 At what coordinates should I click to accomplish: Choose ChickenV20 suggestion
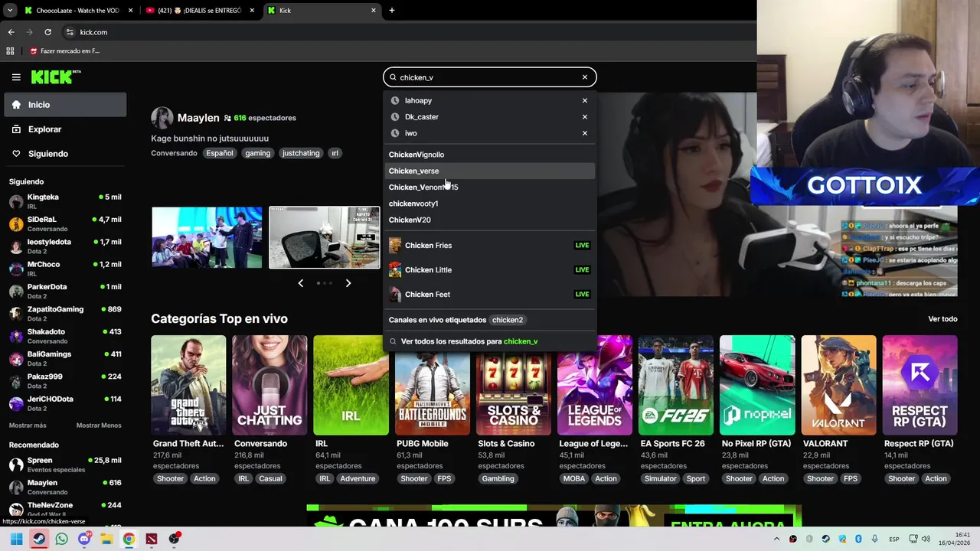pos(490,220)
